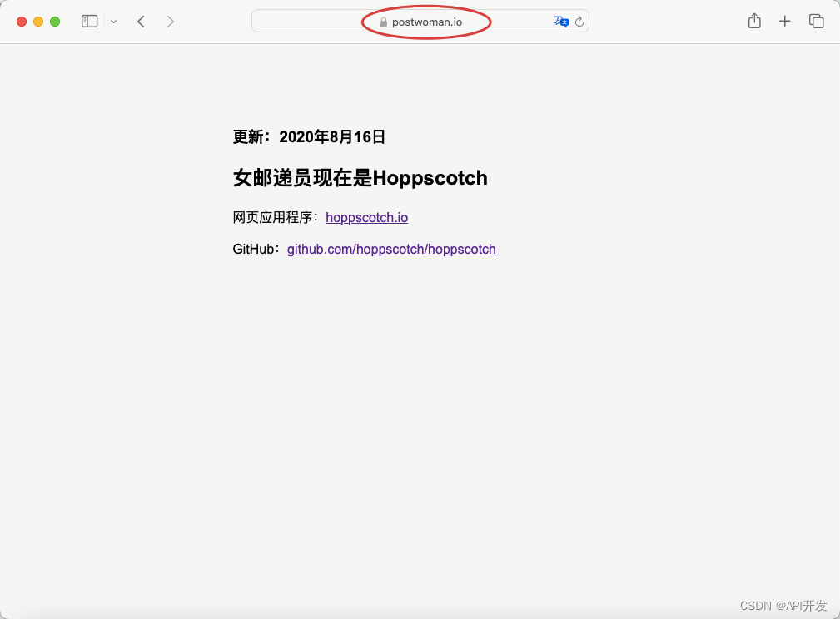Minimize the window with yellow button

38,22
